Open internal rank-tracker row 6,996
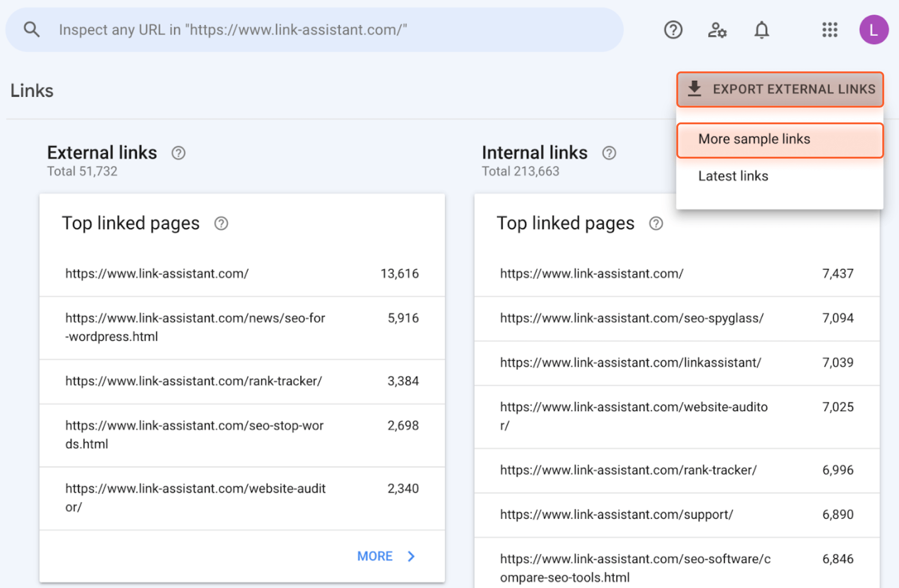This screenshot has height=588, width=899. click(677, 471)
